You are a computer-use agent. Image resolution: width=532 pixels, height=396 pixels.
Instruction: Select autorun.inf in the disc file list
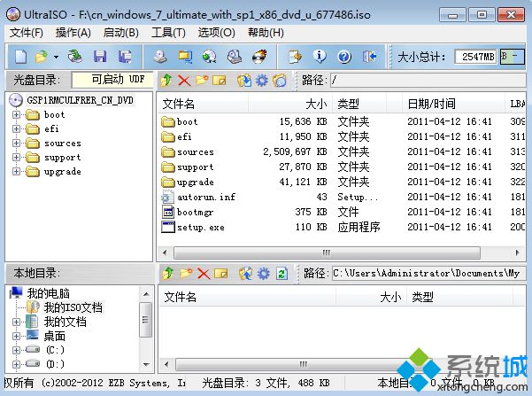[x=206, y=197]
